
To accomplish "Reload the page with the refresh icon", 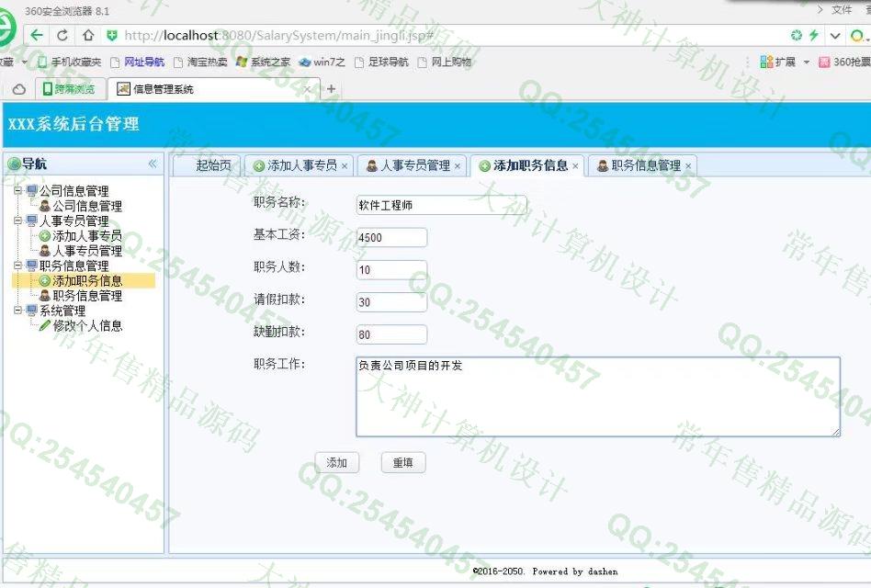I will [62, 36].
